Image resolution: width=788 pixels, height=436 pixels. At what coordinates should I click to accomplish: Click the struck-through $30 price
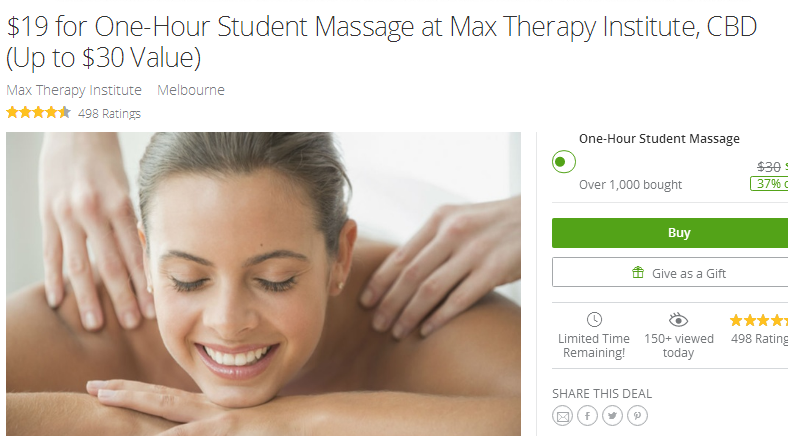pos(768,167)
